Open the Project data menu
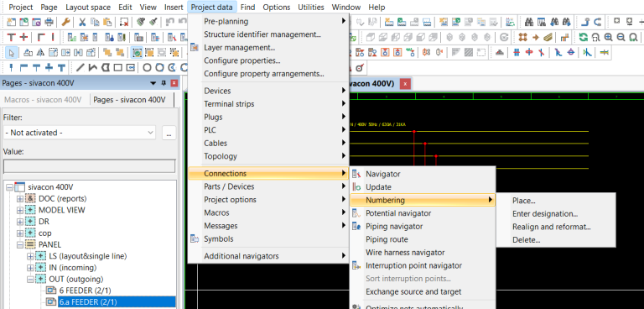 [212, 7]
